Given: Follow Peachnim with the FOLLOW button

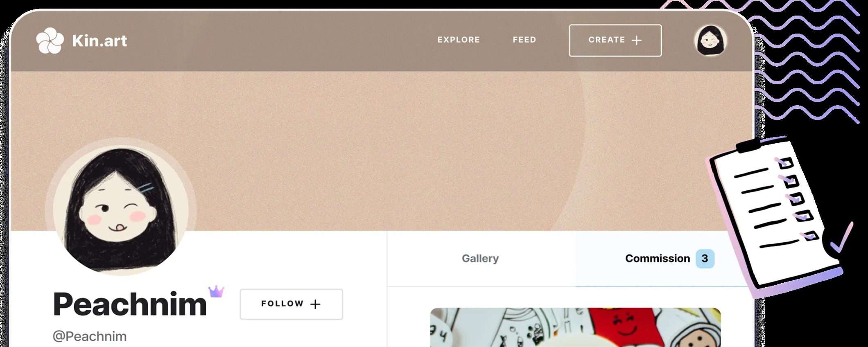Looking at the screenshot, I should coord(291,304).
